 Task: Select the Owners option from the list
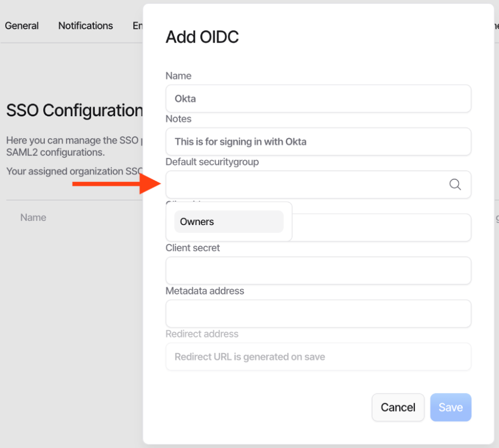[229, 222]
